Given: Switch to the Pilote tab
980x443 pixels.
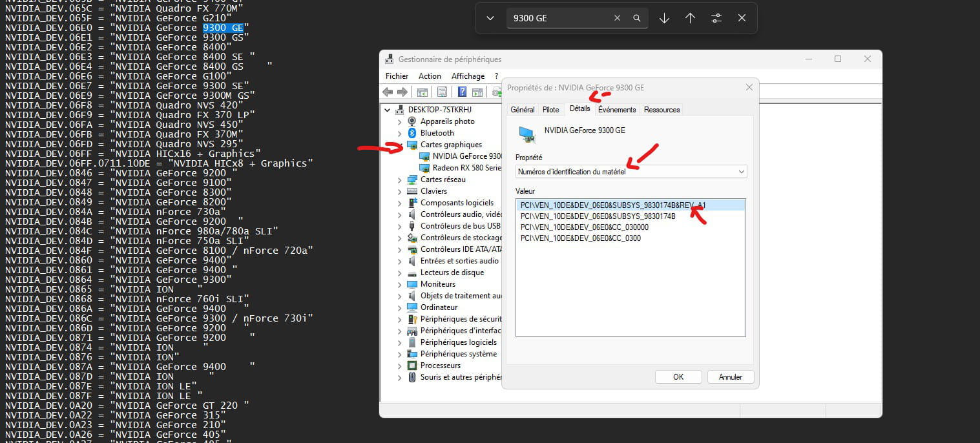Looking at the screenshot, I should [551, 110].
